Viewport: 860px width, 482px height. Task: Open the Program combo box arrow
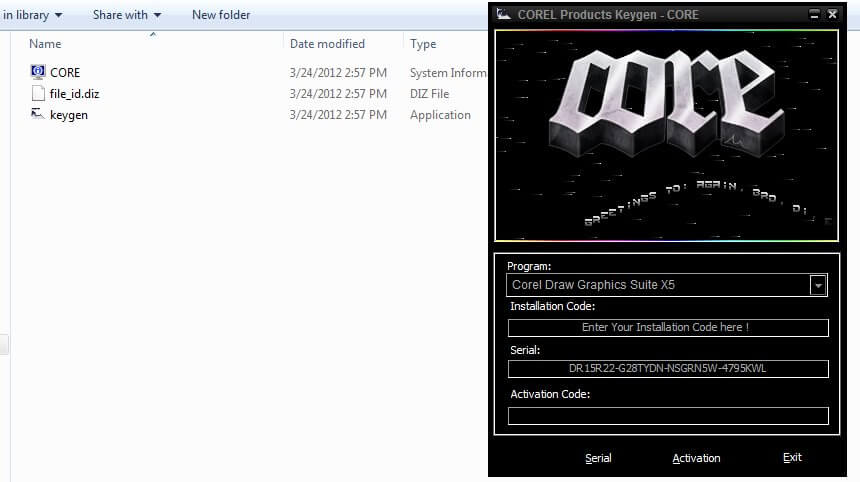click(x=819, y=285)
